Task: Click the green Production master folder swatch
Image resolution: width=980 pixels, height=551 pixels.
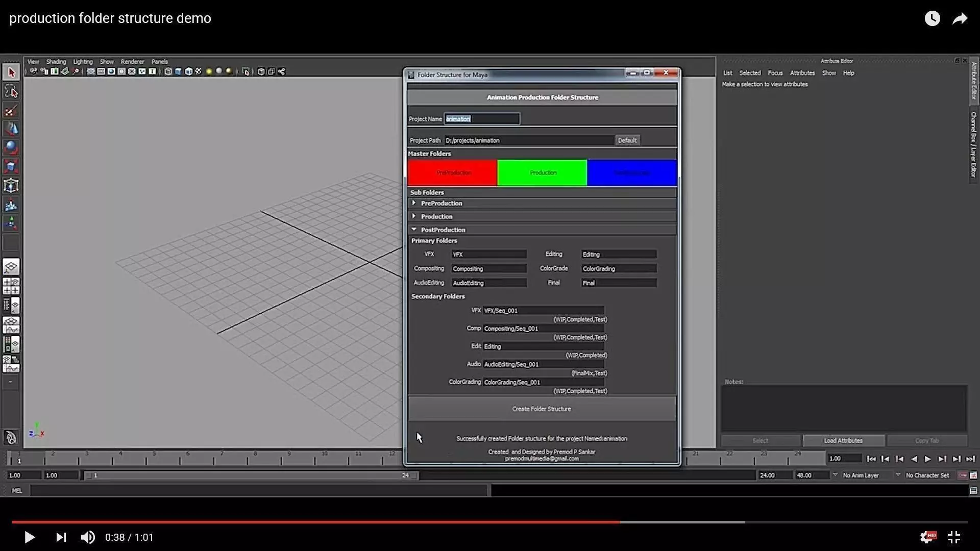Action: tap(542, 172)
